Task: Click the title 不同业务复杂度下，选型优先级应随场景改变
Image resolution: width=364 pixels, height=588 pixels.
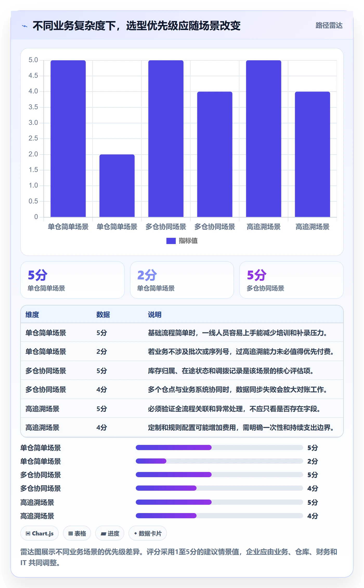Action: click(x=136, y=26)
